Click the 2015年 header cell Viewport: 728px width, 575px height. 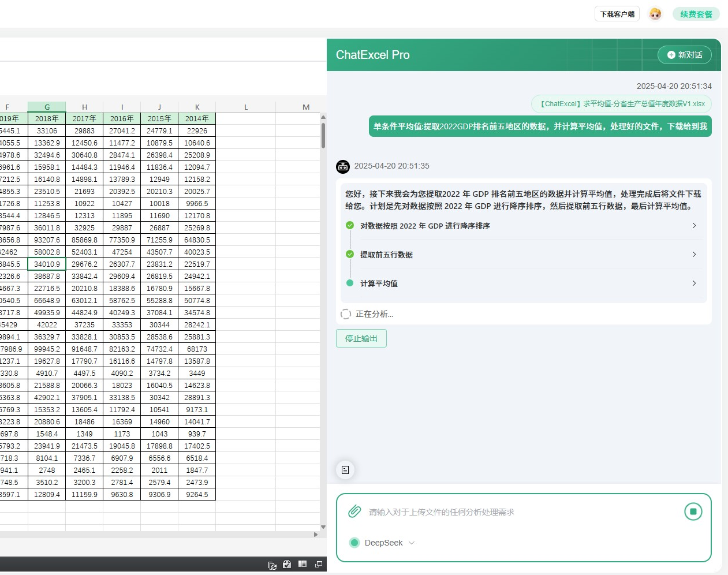(159, 118)
